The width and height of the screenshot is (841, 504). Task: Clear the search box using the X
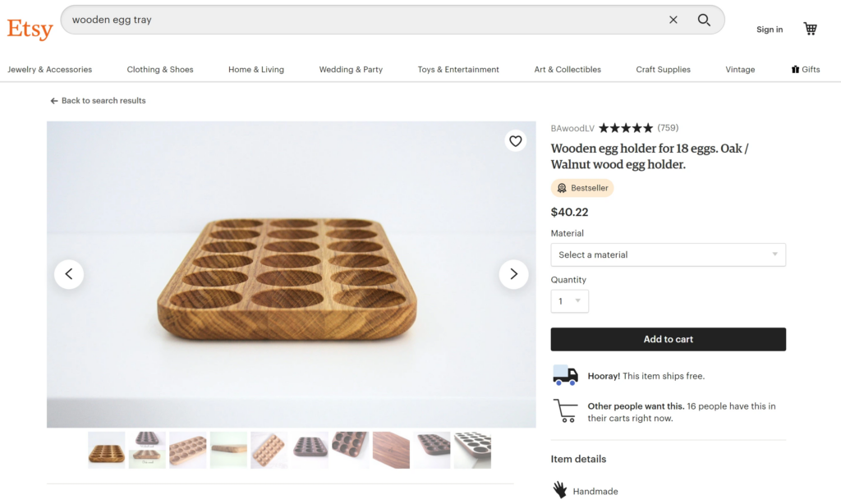(673, 20)
